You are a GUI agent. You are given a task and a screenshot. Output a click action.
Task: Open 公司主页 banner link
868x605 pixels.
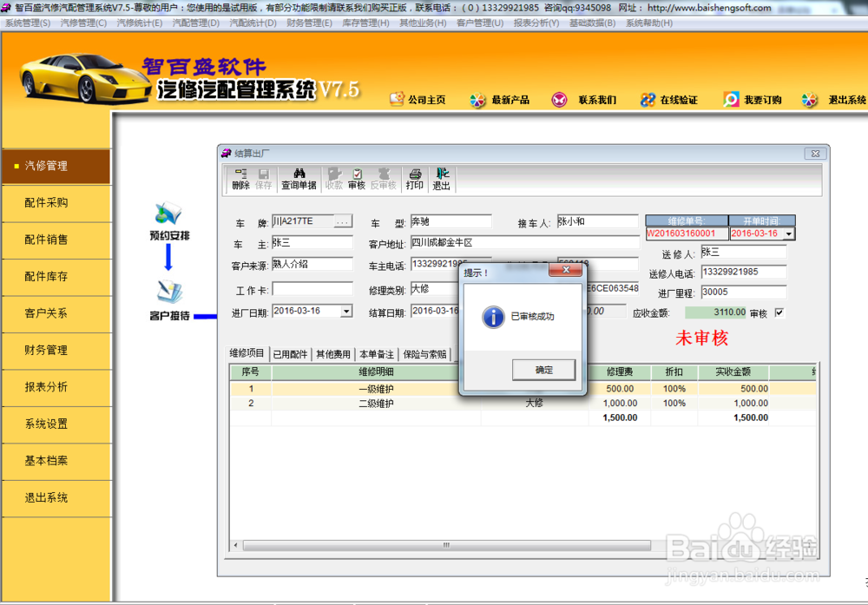(x=418, y=100)
